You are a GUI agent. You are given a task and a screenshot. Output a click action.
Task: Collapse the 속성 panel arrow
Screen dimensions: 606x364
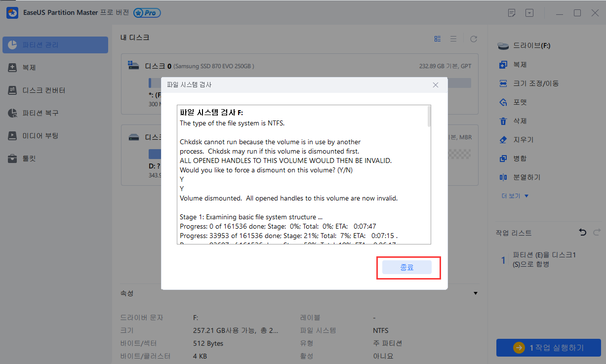(x=475, y=293)
